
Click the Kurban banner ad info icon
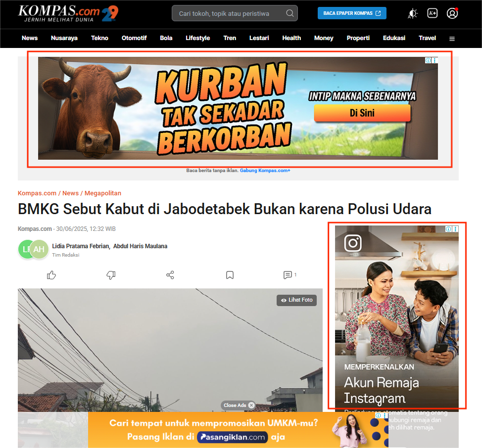pyautogui.click(x=428, y=60)
